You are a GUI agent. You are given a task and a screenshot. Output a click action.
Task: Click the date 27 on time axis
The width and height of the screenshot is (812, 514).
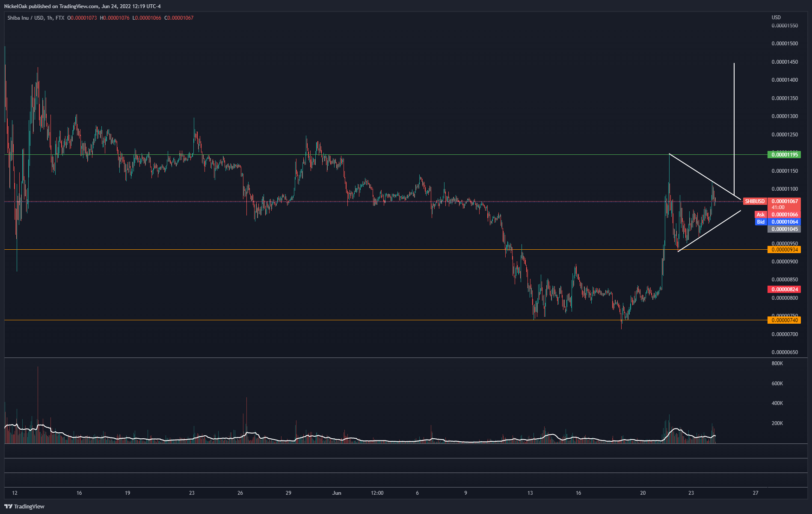click(756, 493)
